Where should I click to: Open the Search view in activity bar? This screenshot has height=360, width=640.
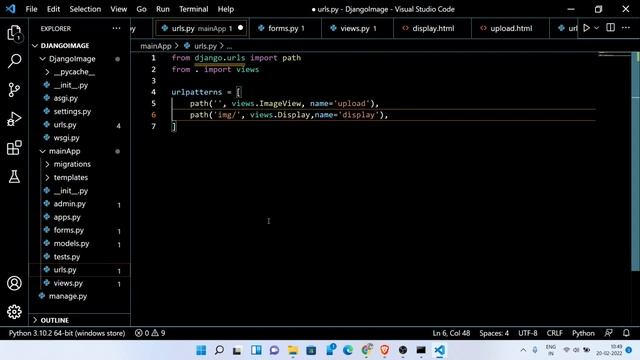point(14,61)
